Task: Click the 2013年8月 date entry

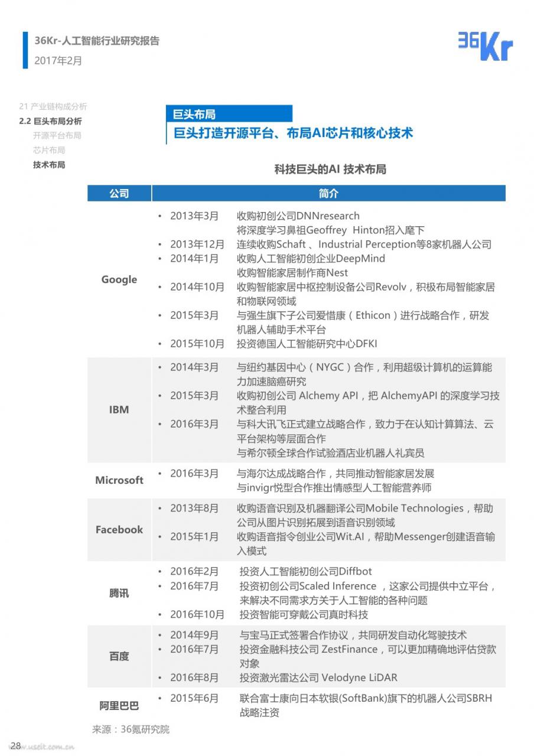Action: coord(194,508)
